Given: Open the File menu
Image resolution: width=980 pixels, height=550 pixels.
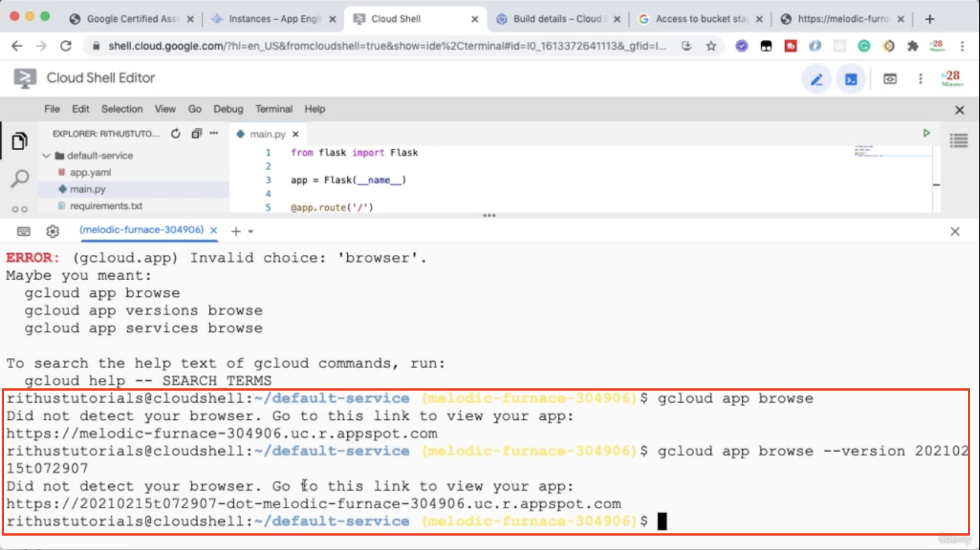Looking at the screenshot, I should point(52,109).
